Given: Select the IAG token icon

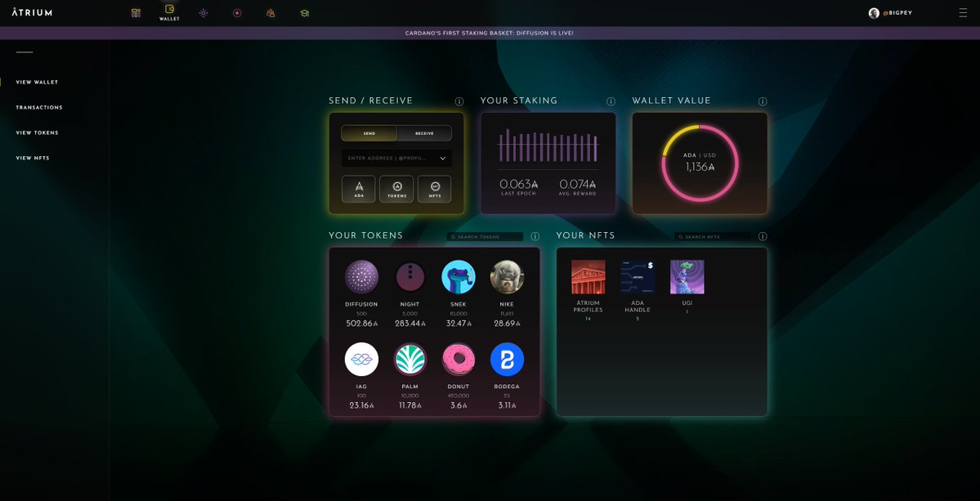Looking at the screenshot, I should point(361,359).
